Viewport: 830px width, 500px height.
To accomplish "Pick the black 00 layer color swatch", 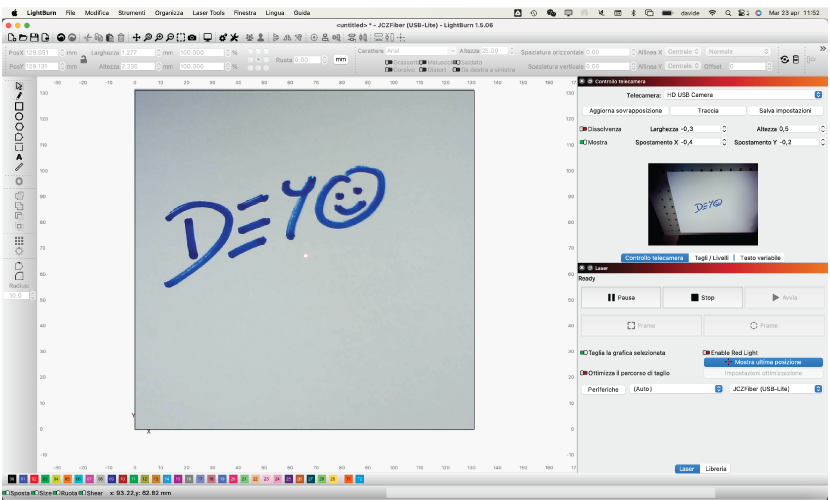I will pyautogui.click(x=12, y=479).
